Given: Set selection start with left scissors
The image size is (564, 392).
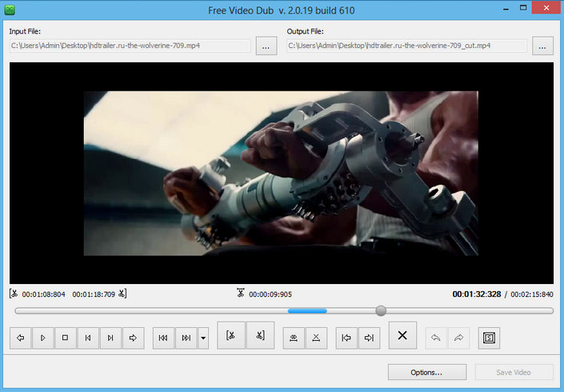Looking at the screenshot, I should pos(231,335).
